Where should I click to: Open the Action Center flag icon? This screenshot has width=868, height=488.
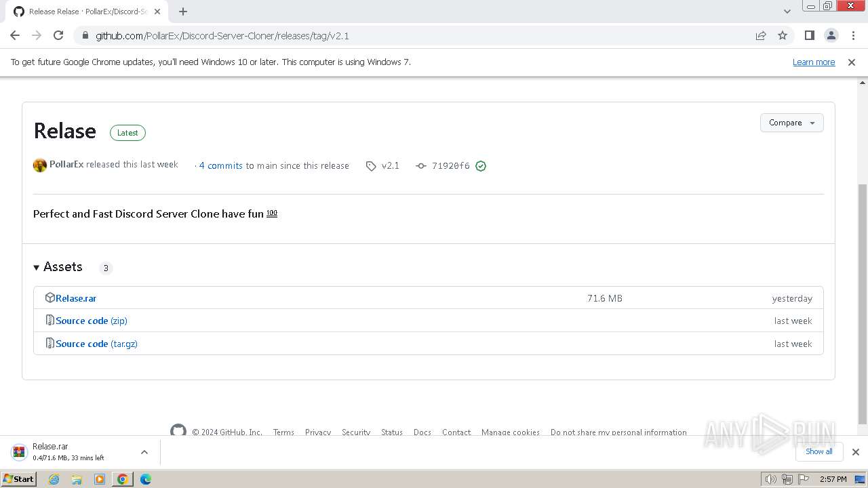coord(804,479)
